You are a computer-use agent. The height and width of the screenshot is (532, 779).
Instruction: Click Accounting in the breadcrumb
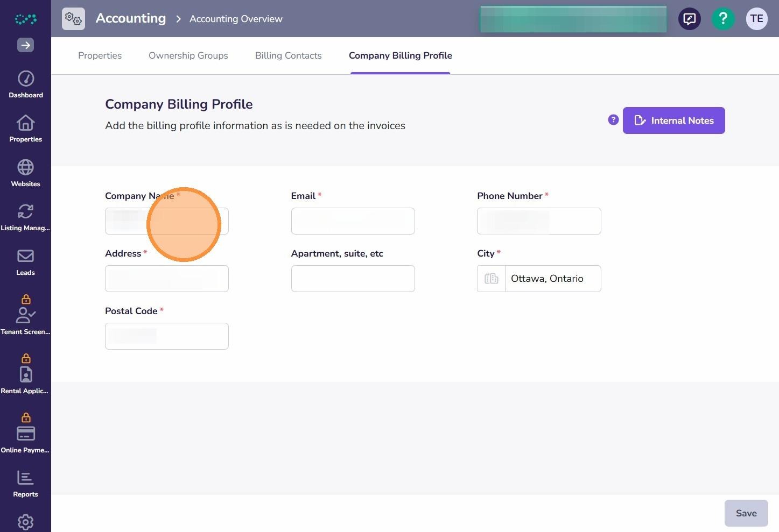[131, 18]
